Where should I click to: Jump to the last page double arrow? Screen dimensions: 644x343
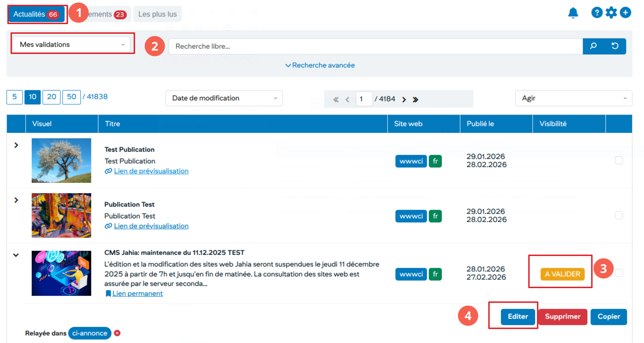(415, 99)
